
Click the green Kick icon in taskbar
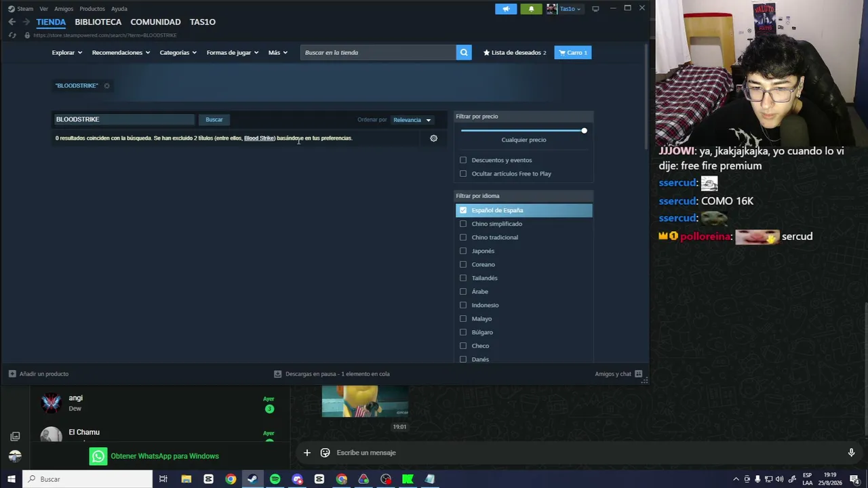408,479
